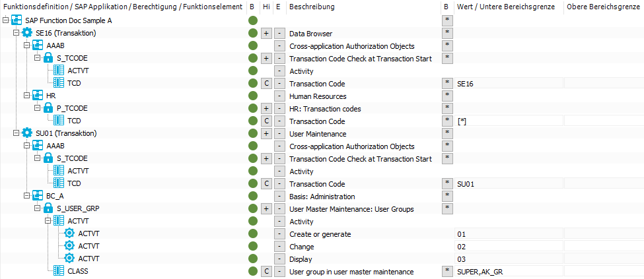The image size is (644, 279).
Task: Select the S_USER_GRP lock icon
Action: [48, 208]
